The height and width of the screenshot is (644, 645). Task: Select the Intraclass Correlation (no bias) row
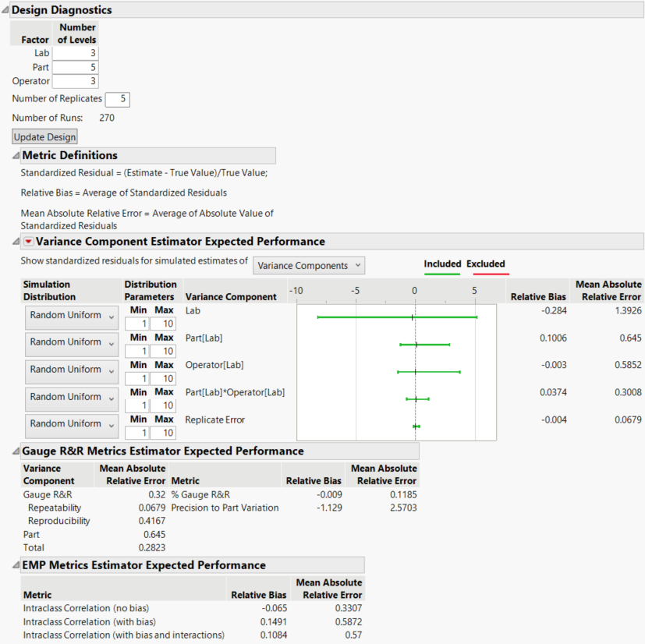tap(86, 607)
